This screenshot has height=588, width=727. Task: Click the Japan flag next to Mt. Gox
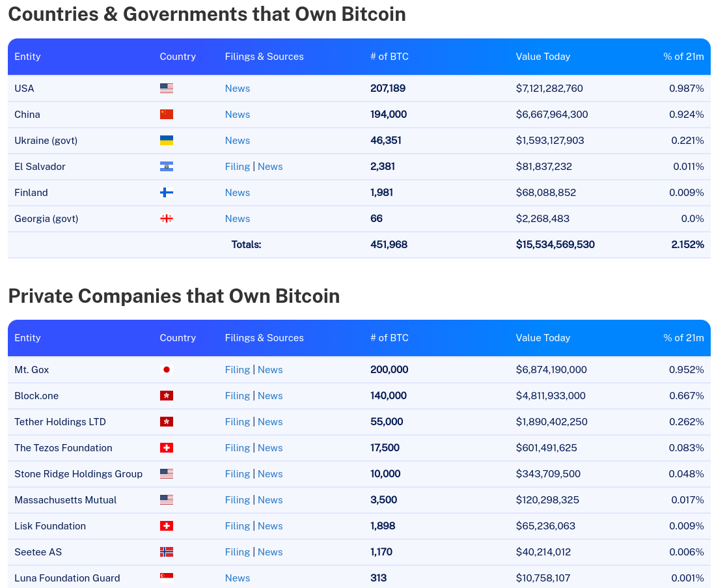point(167,370)
